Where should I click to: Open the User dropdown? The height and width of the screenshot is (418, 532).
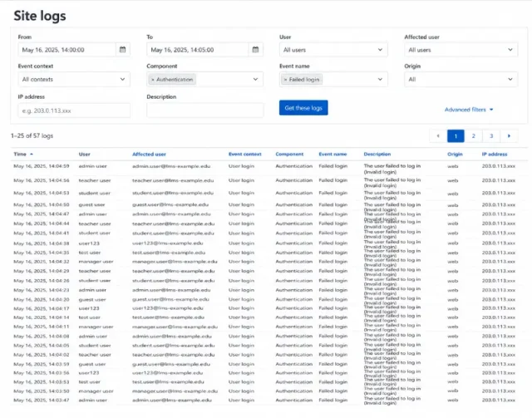(333, 50)
